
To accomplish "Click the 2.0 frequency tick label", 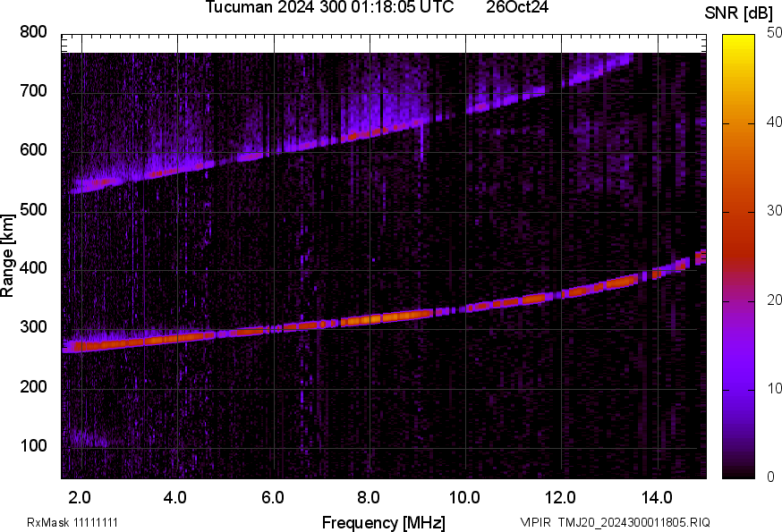I will tap(80, 497).
